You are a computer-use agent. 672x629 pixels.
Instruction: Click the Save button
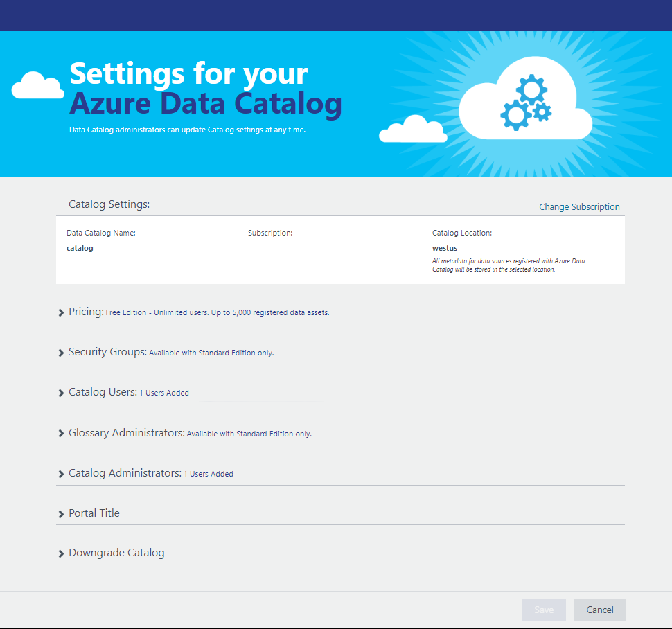click(544, 610)
